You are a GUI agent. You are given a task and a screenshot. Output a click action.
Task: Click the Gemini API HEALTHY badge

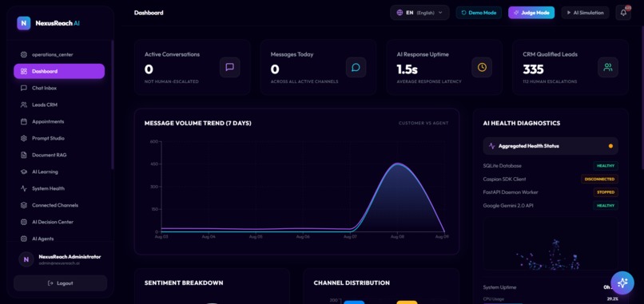click(606, 206)
